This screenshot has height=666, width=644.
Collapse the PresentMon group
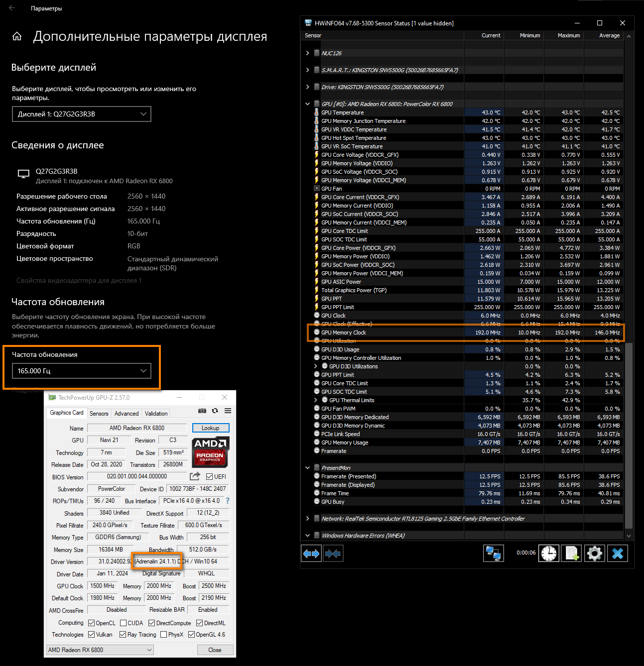pos(308,468)
